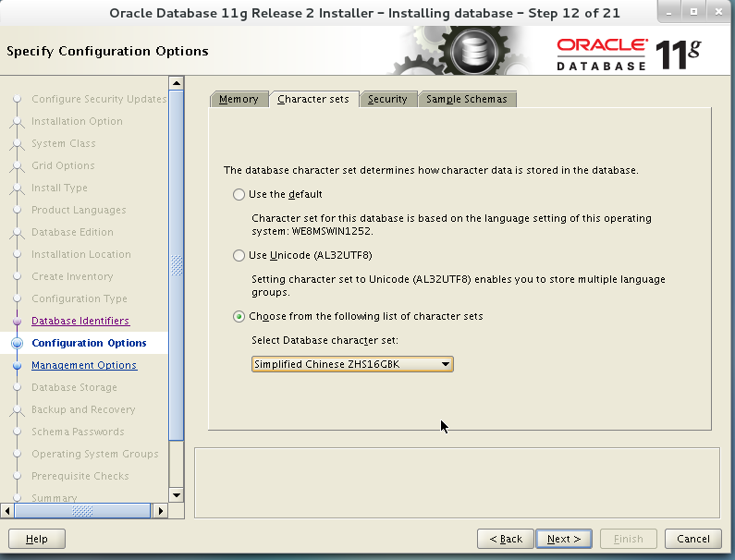Click the empty message area below the tabs
The image size is (735, 560).
pos(457,482)
